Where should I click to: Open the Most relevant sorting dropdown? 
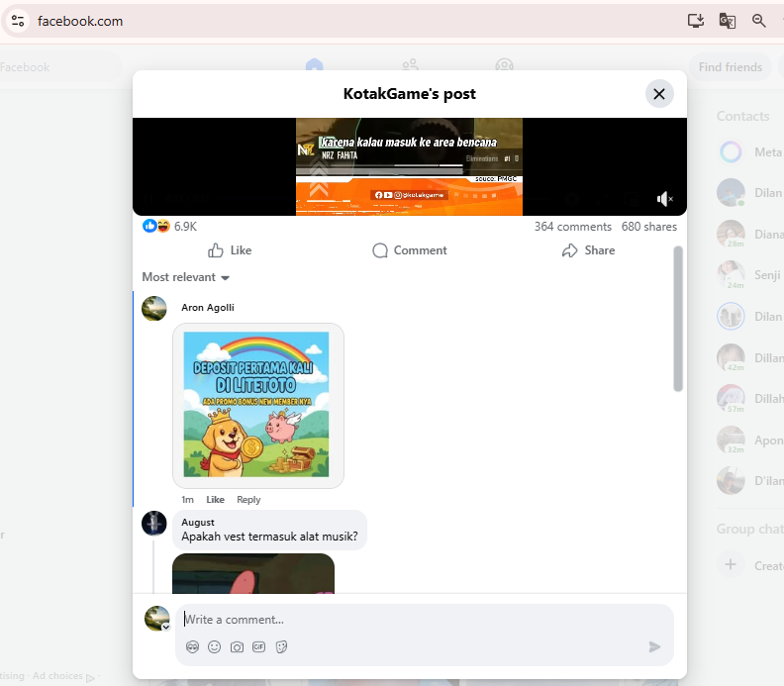coord(185,277)
